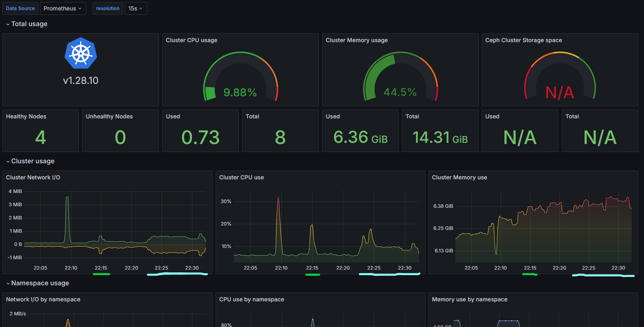The width and height of the screenshot is (644, 327).
Task: Open the Healthy Nodes panel title
Action: click(x=26, y=116)
